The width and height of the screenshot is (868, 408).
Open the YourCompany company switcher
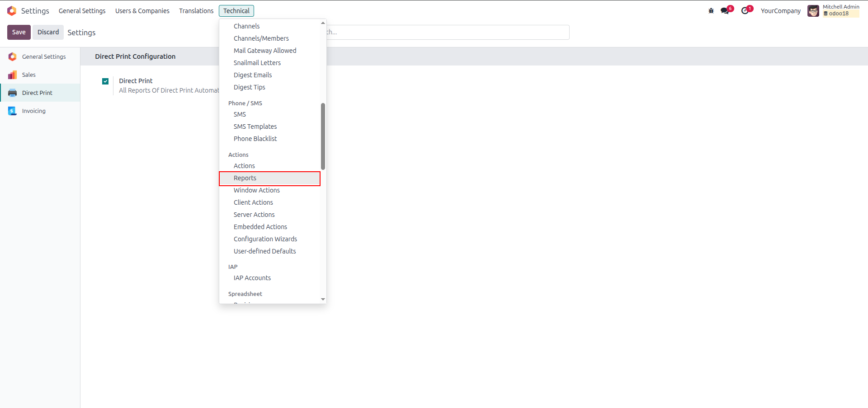tap(780, 11)
